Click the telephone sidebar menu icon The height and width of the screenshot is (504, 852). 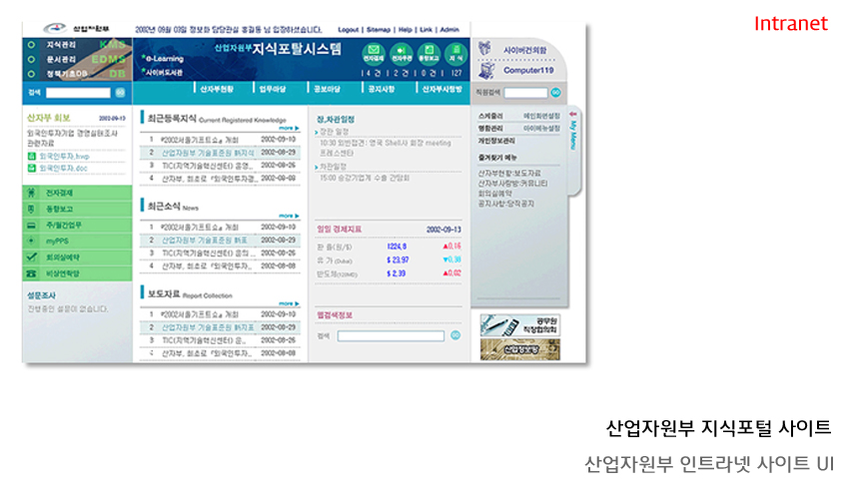click(x=32, y=273)
